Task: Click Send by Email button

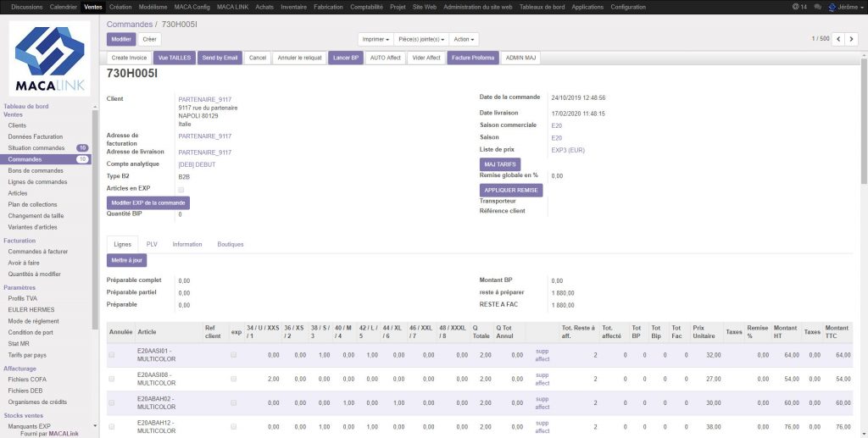Action: 220,58
